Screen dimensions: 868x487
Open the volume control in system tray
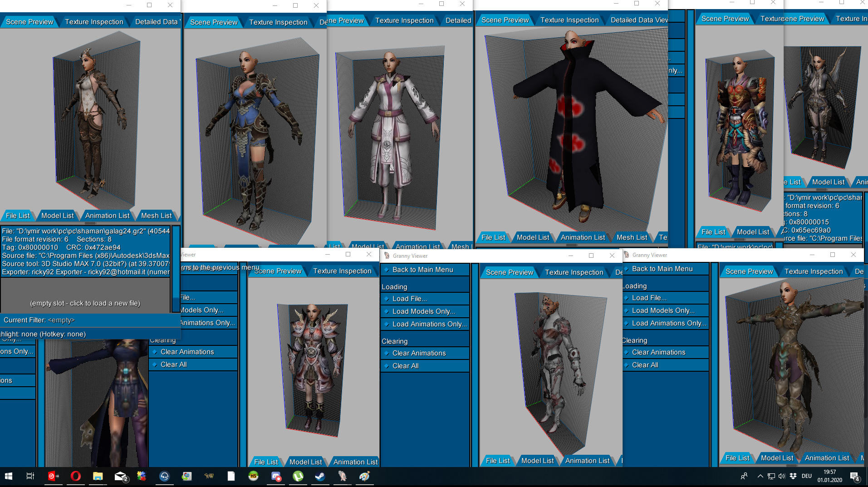pos(782,476)
